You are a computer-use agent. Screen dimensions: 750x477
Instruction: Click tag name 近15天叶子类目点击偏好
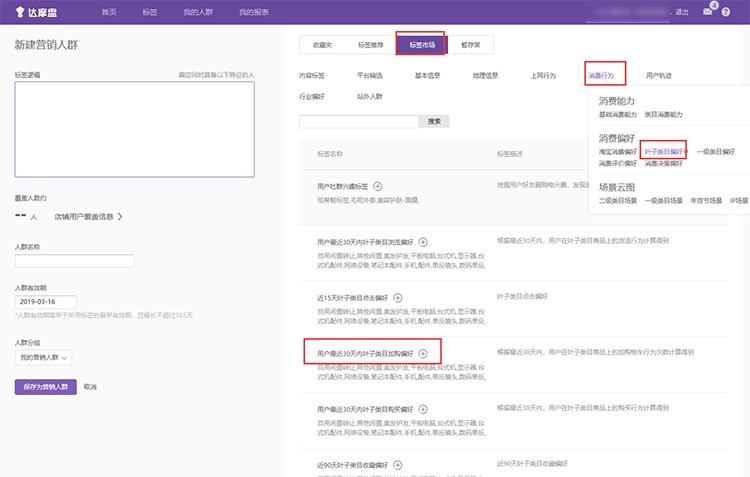(353, 298)
